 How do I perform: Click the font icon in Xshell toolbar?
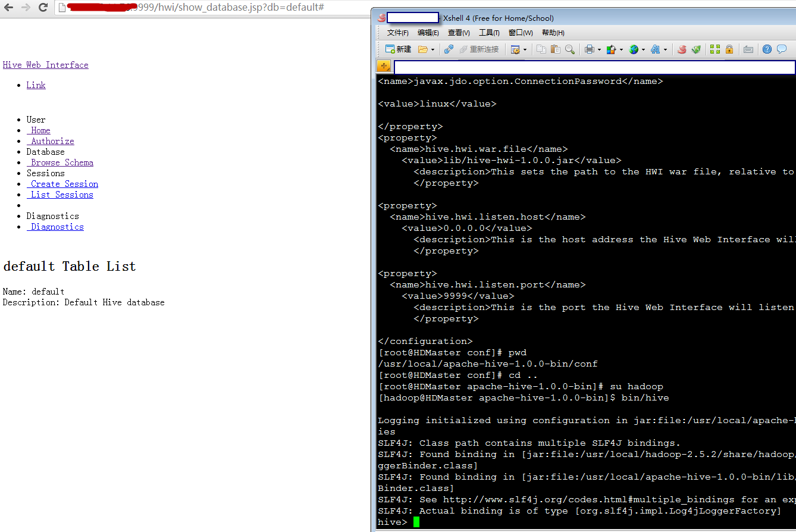[655, 49]
